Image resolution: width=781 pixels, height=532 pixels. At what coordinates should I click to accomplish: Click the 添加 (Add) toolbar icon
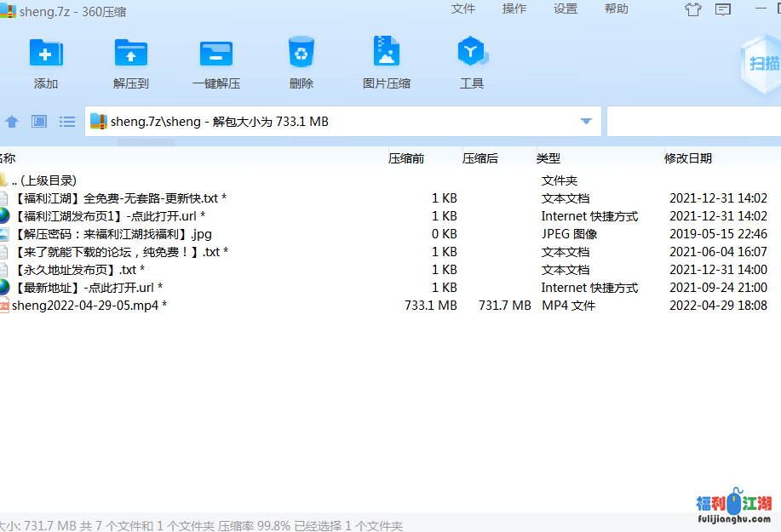(46, 54)
